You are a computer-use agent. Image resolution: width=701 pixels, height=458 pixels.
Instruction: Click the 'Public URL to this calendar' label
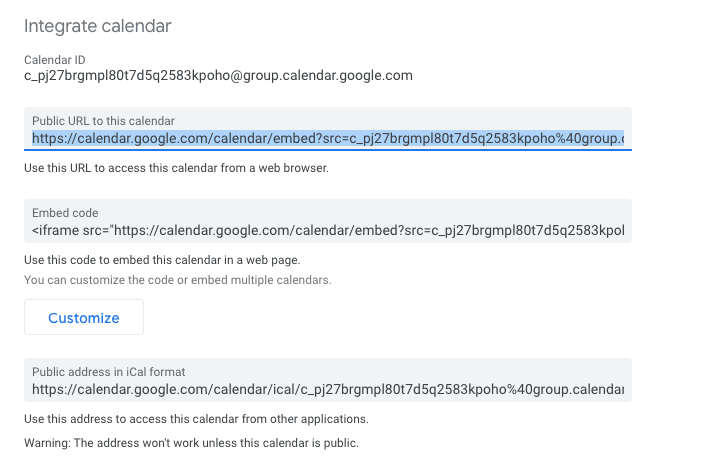pyautogui.click(x=103, y=121)
